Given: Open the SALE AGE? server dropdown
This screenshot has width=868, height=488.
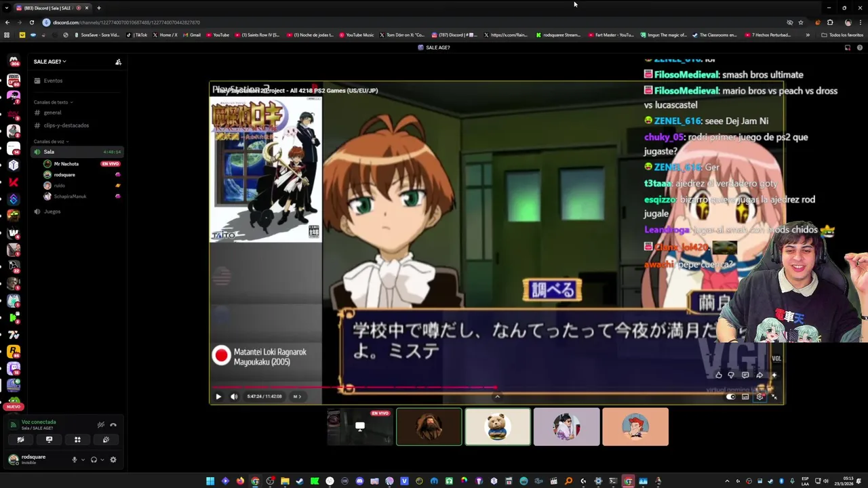Looking at the screenshot, I should (x=50, y=62).
